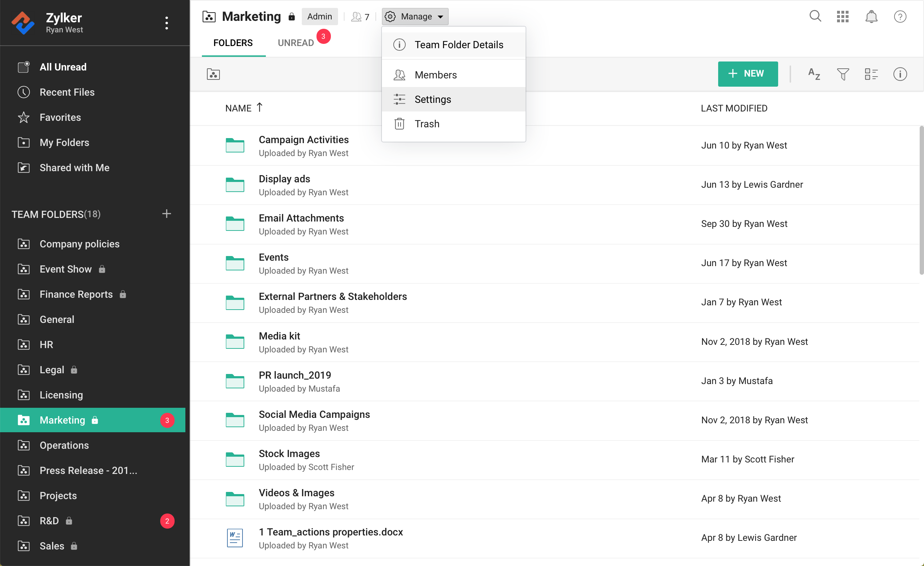Open the search icon in header
924x566 pixels.
[x=815, y=16]
